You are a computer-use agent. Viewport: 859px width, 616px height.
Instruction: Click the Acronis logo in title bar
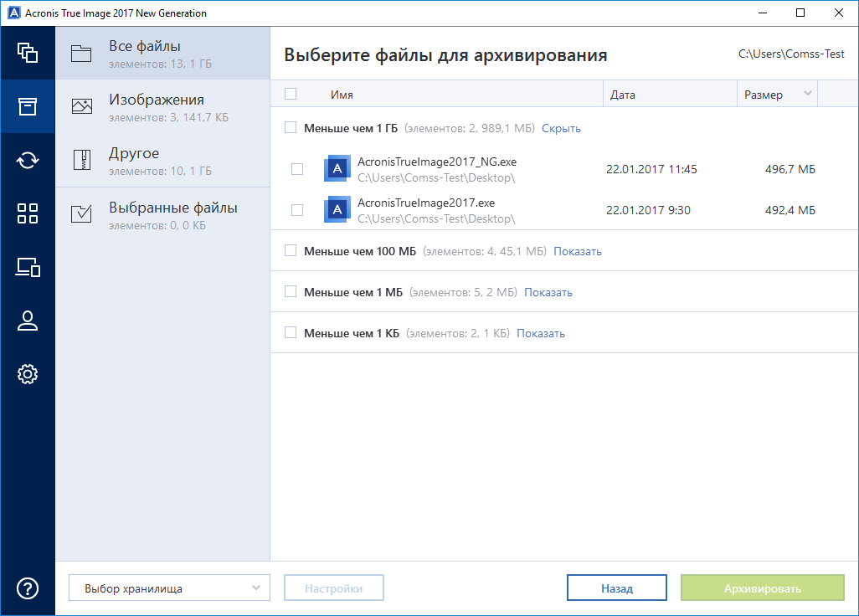(x=13, y=13)
